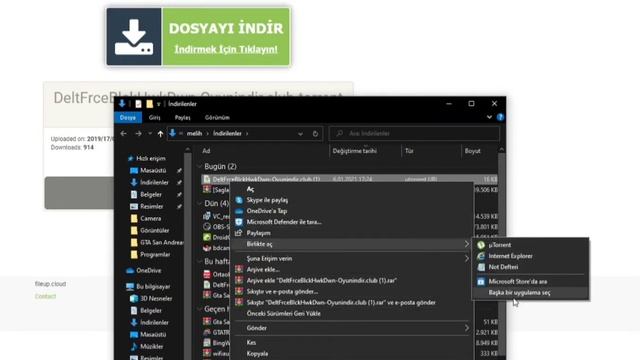Choose Aç in the context menu
Image resolution: width=640 pixels, height=360 pixels.
(250, 189)
